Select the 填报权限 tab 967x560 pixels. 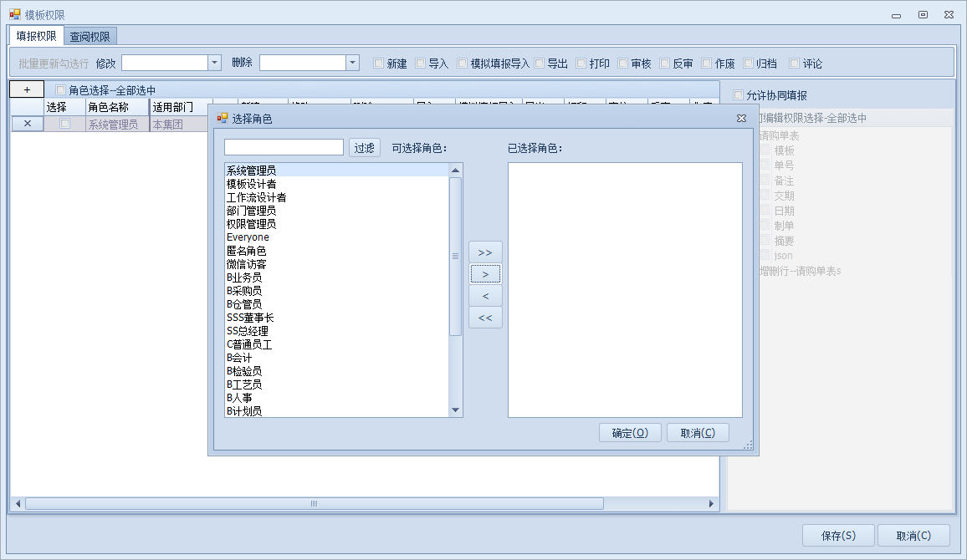[37, 36]
